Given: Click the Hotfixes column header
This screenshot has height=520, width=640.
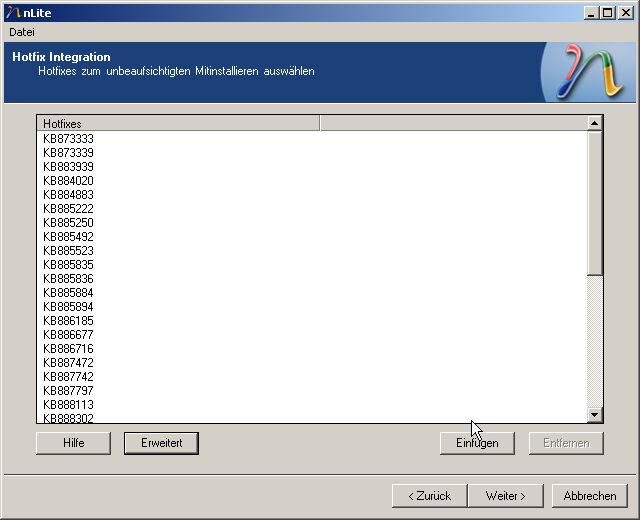Looking at the screenshot, I should [178, 123].
